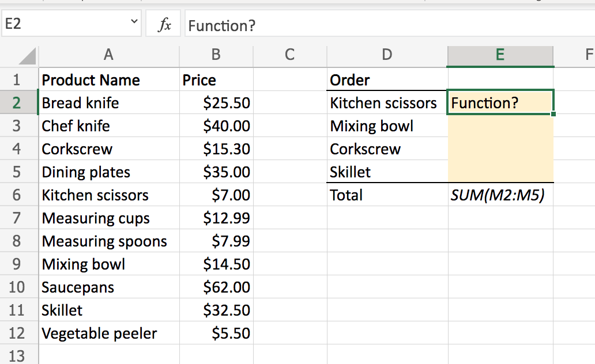The image size is (595, 364).
Task: Select row 6 header
Action: point(17,195)
